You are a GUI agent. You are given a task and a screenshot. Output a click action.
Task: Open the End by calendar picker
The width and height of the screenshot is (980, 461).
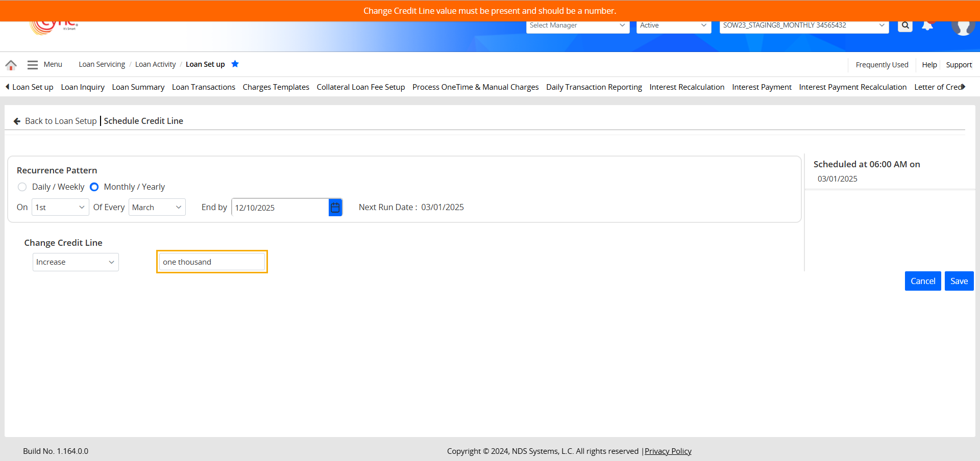[x=335, y=208]
